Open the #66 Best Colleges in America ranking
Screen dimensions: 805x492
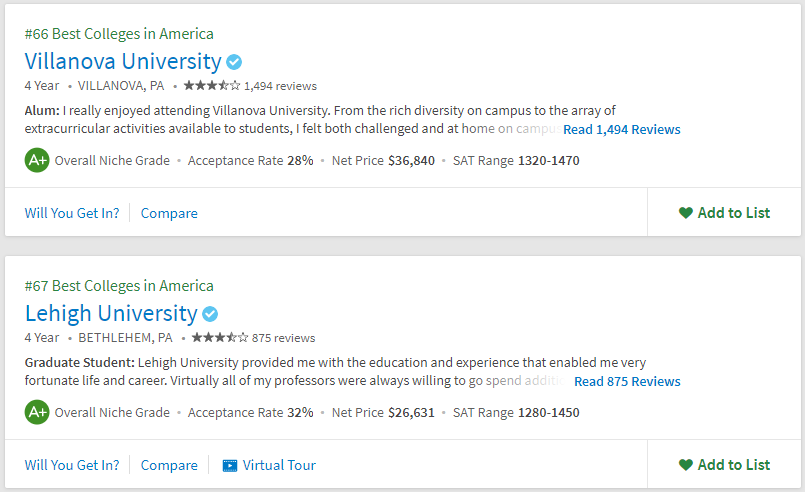pyautogui.click(x=119, y=34)
